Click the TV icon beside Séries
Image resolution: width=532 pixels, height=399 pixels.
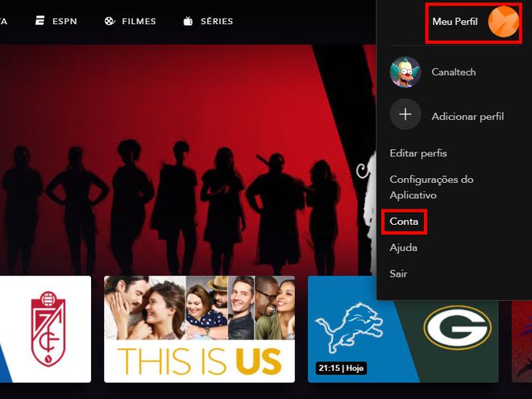coord(188,22)
